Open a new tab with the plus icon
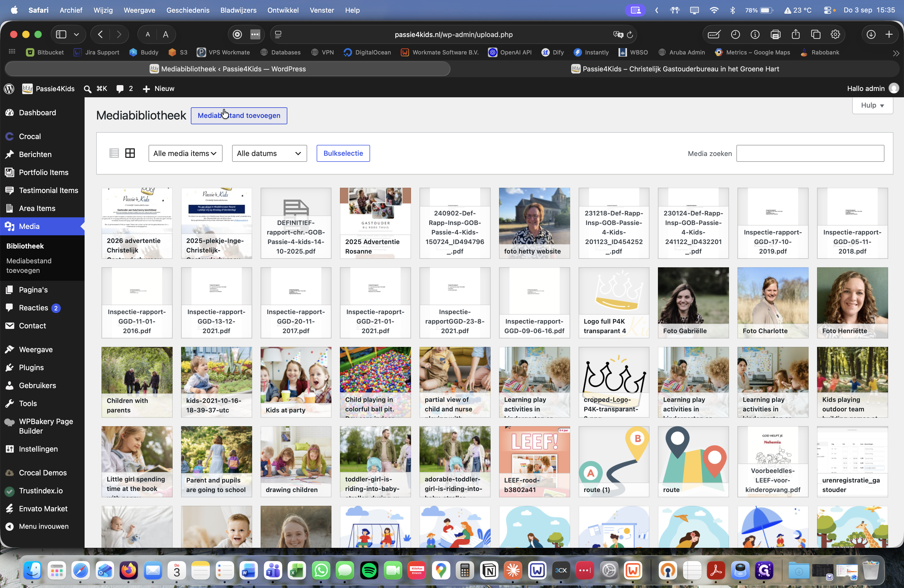 [889, 34]
